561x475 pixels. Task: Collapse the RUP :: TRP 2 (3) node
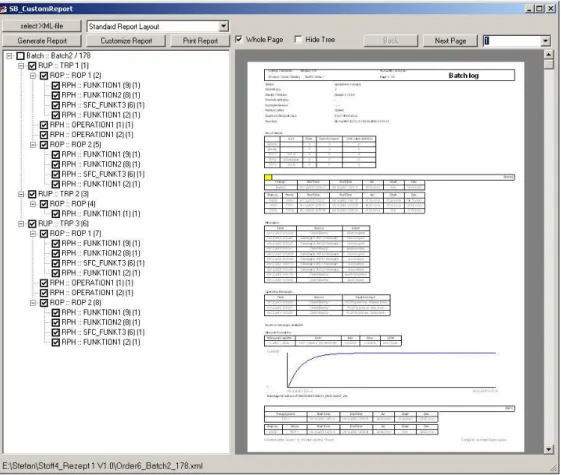21,194
